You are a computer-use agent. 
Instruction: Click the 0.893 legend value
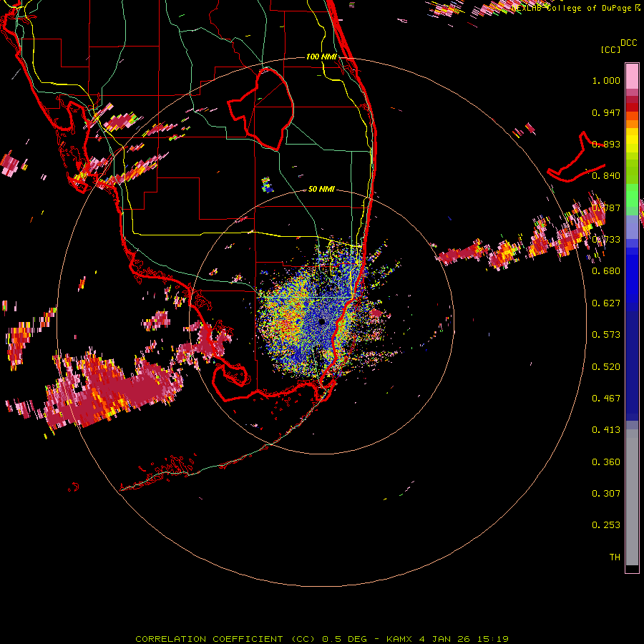click(x=606, y=144)
